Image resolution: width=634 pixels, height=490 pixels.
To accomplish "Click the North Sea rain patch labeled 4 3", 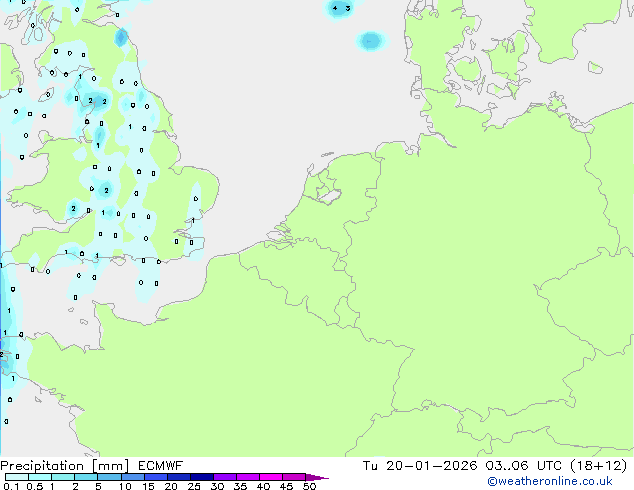I will pos(340,9).
